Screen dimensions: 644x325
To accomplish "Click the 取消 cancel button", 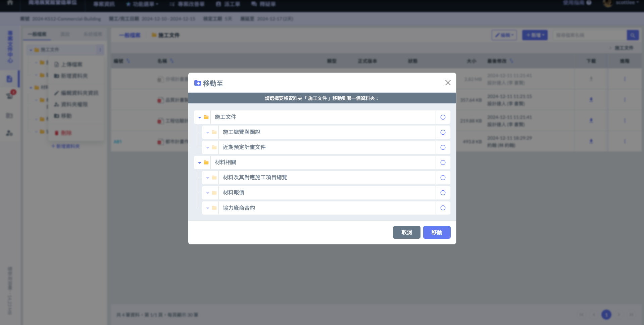I will [x=406, y=232].
